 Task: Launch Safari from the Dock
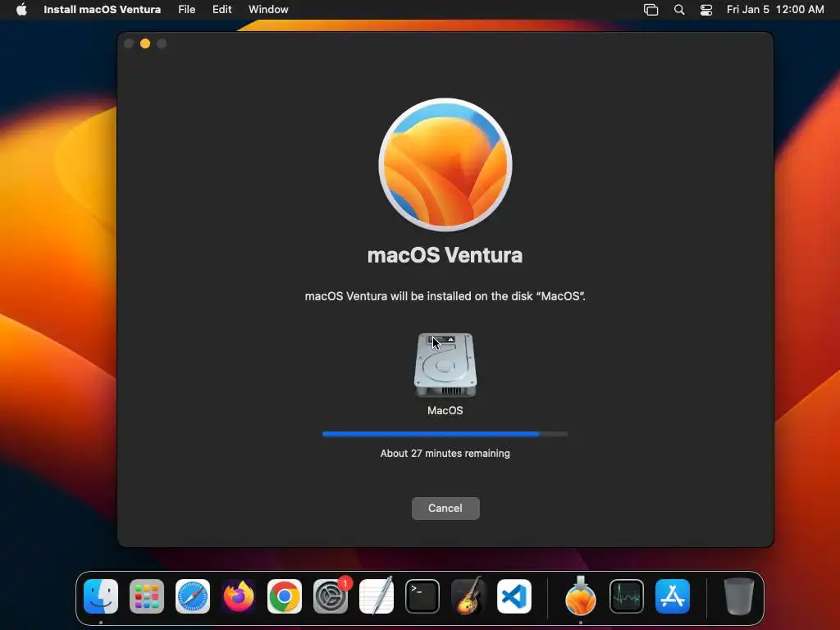[x=193, y=596]
